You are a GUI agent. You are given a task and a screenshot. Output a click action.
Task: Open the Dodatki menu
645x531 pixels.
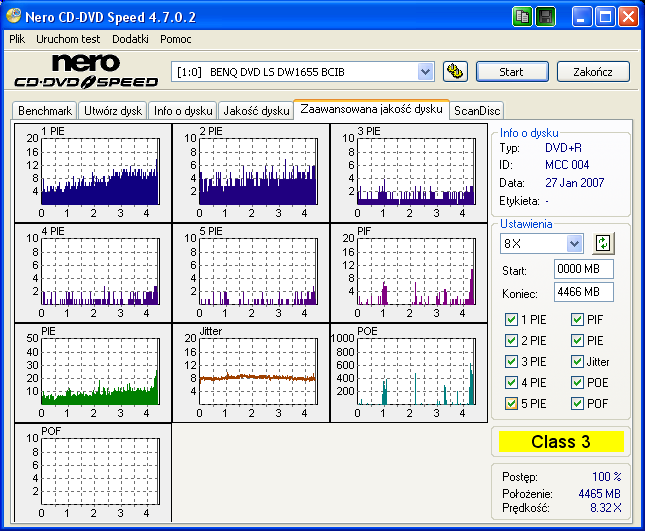click(x=130, y=39)
